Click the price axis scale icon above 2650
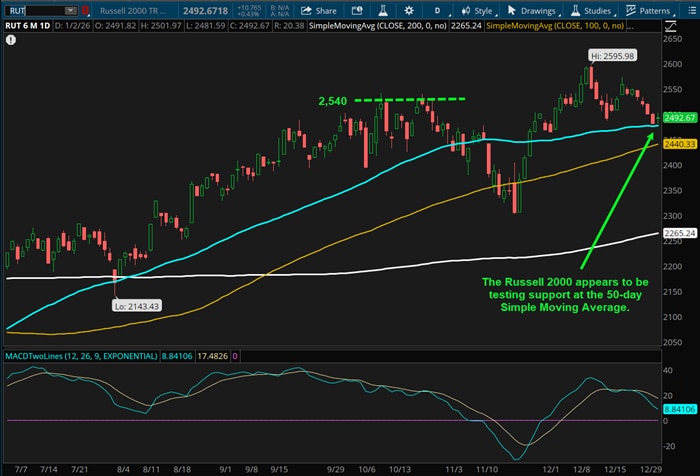The width and height of the screenshot is (700, 476). (x=670, y=27)
